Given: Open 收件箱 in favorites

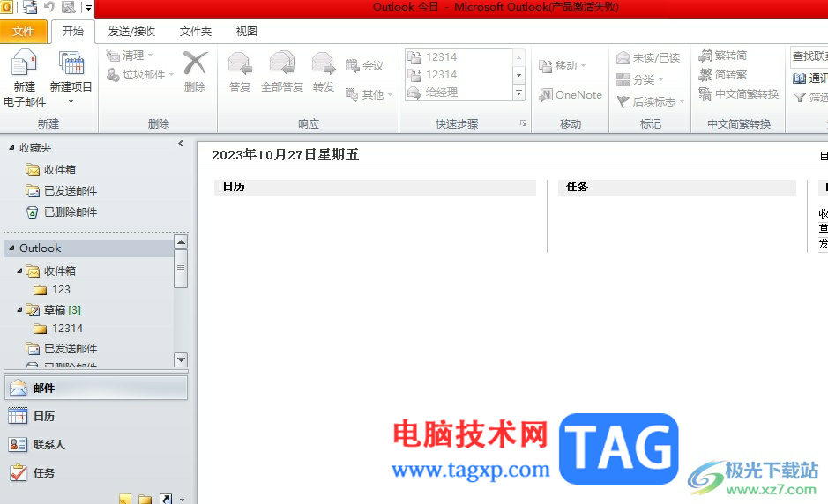Looking at the screenshot, I should 50,169.
